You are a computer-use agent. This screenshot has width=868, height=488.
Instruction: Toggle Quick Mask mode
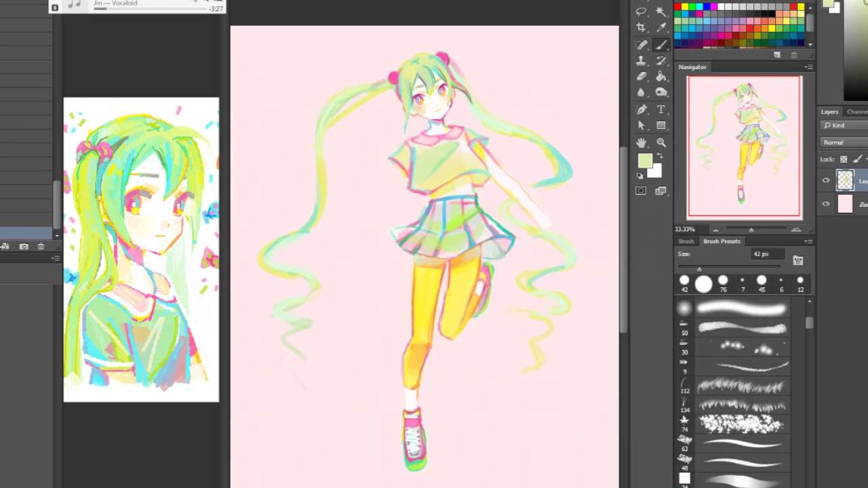(641, 191)
